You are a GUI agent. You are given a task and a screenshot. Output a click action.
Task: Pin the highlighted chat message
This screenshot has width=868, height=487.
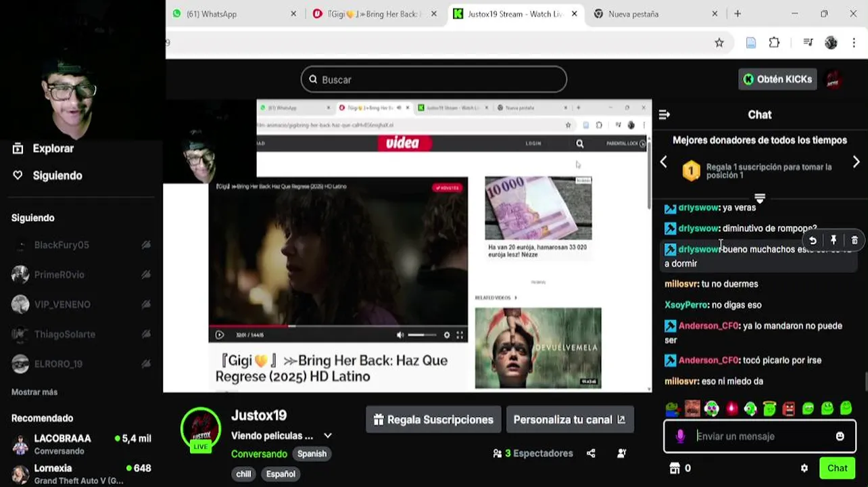[834, 240]
